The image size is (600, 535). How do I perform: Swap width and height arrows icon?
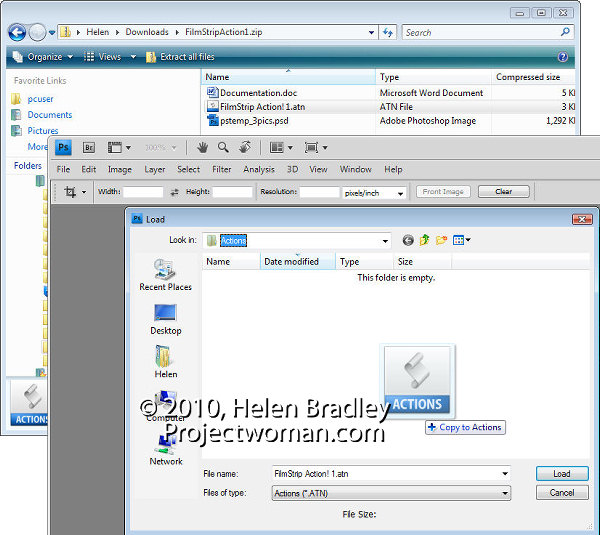[174, 192]
